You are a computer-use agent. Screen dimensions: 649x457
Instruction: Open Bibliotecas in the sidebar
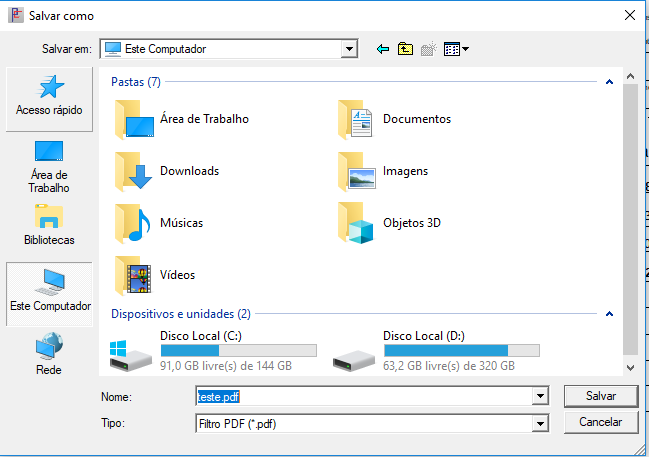coord(49,225)
